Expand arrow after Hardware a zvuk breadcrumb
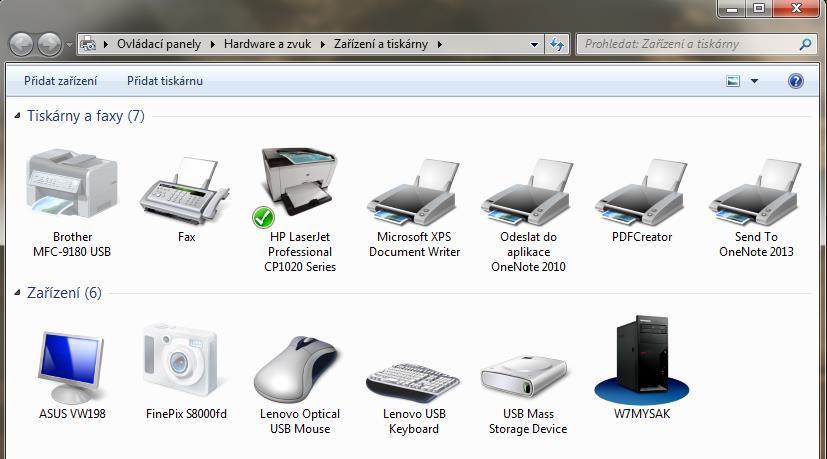Image resolution: width=827 pixels, height=459 pixels. coord(323,44)
